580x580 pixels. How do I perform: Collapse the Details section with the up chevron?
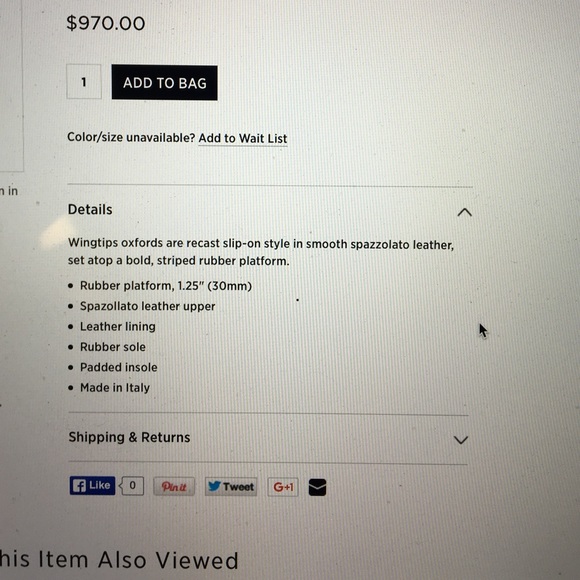(465, 212)
